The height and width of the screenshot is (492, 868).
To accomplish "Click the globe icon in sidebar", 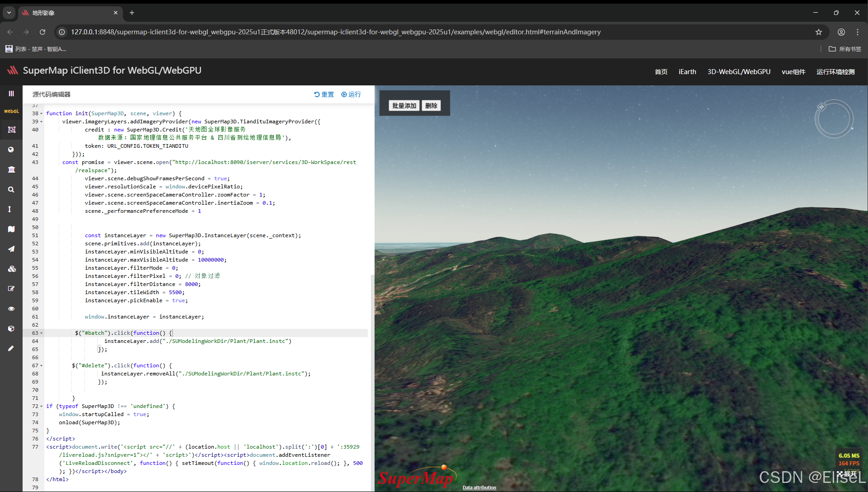I will [11, 150].
